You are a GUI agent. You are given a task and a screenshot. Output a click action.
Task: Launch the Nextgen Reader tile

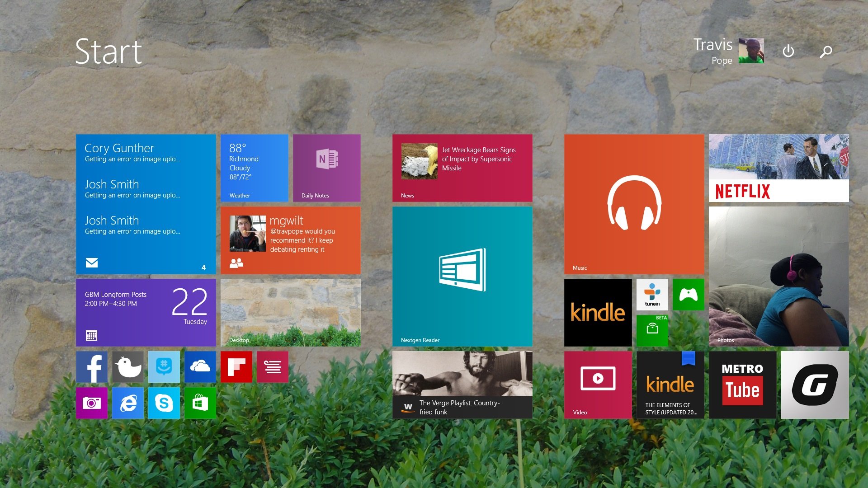(x=462, y=276)
